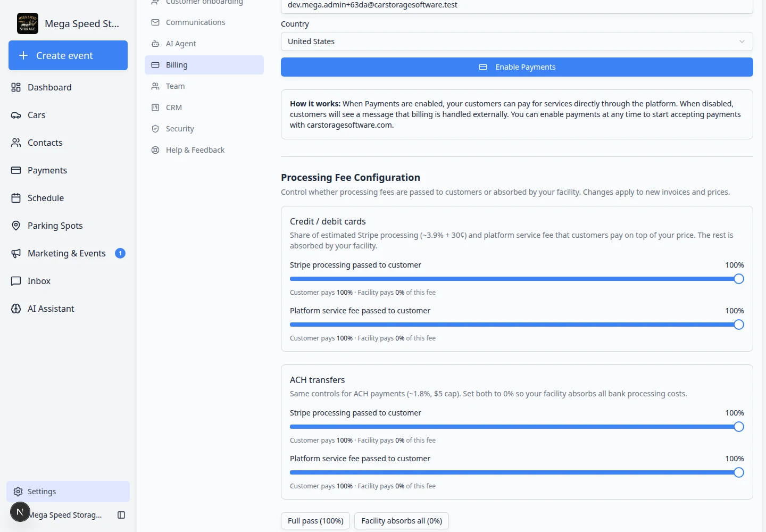Click the CRM icon in settings menu
Viewport: 766px width, 532px height.
tap(155, 107)
